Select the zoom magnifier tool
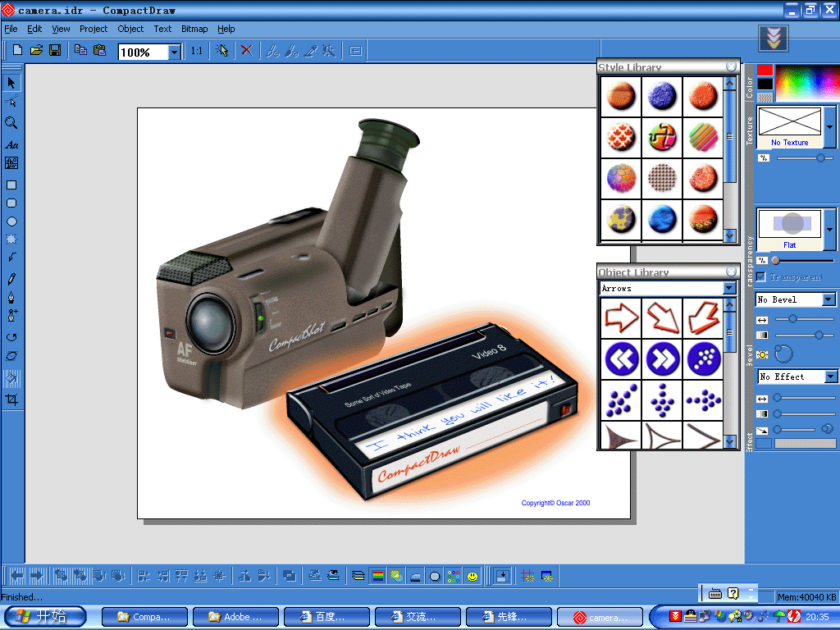 11,123
